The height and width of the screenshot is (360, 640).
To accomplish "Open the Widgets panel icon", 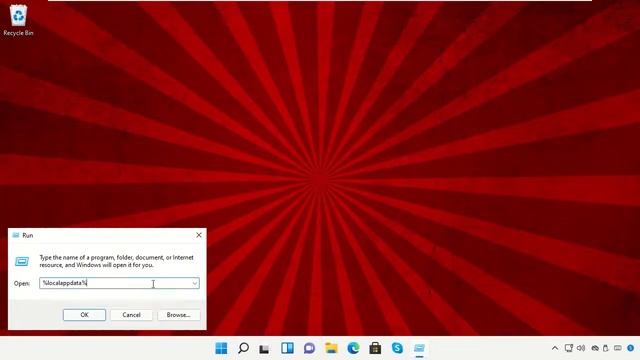I will (x=287, y=348).
